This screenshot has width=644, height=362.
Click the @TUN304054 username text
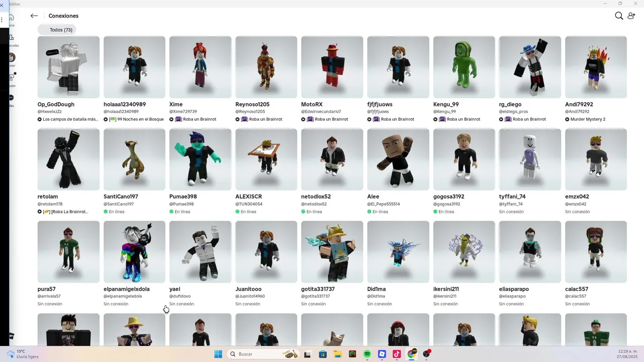point(249,204)
